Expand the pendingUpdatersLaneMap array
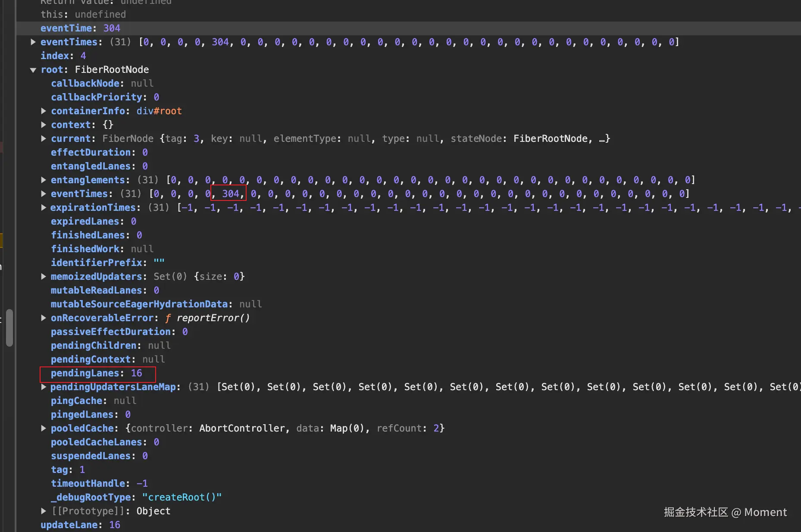This screenshot has height=532, width=801. (44, 387)
